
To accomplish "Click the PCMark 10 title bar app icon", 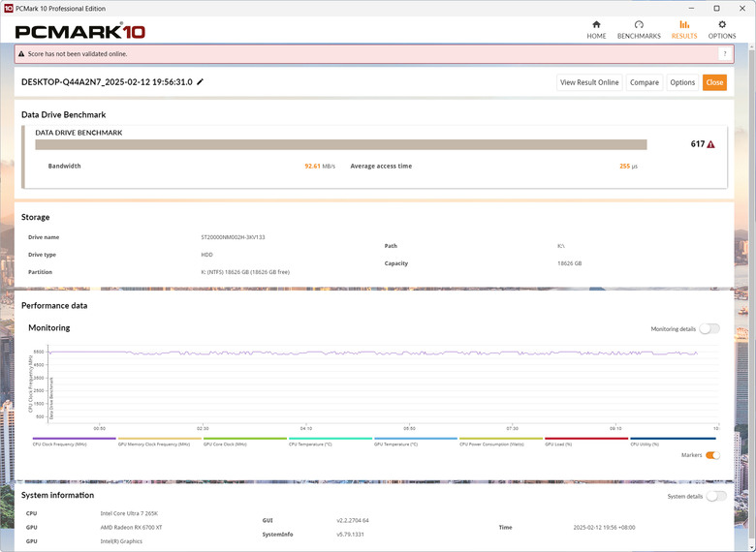I will tap(8, 8).
